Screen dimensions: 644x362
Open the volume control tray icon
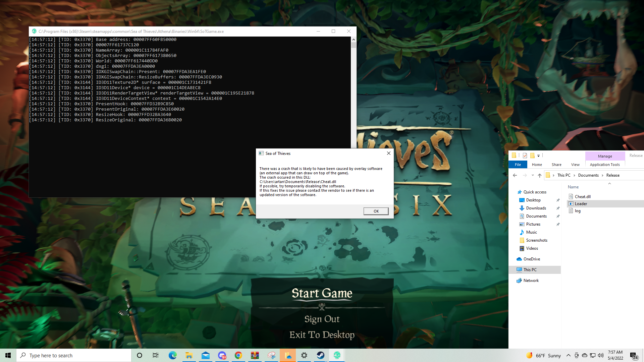pyautogui.click(x=601, y=355)
